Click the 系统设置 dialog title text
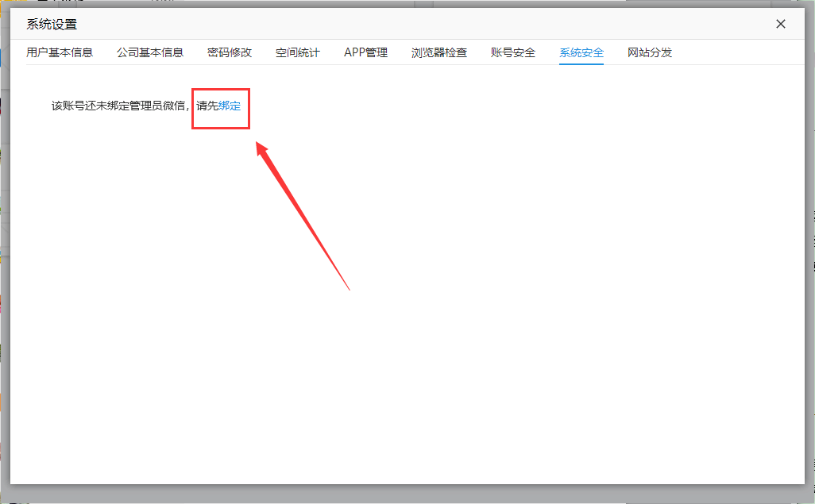 click(x=52, y=25)
